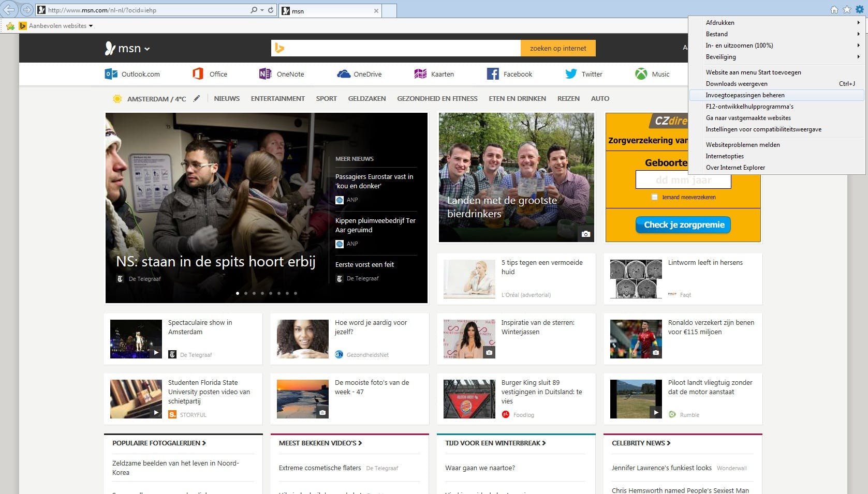Image resolution: width=868 pixels, height=494 pixels.
Task: Open POPULAIRE FOTOGALERIJEN section heading
Action: [x=159, y=443]
